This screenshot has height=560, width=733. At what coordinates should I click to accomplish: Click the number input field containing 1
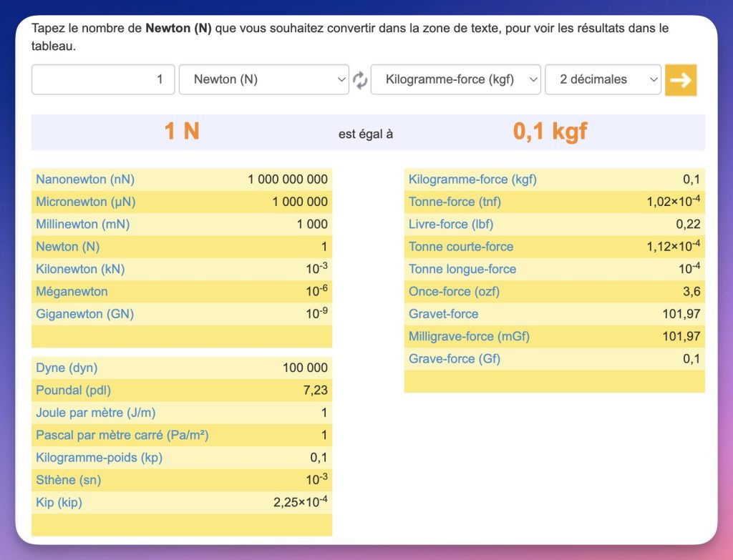tap(103, 79)
